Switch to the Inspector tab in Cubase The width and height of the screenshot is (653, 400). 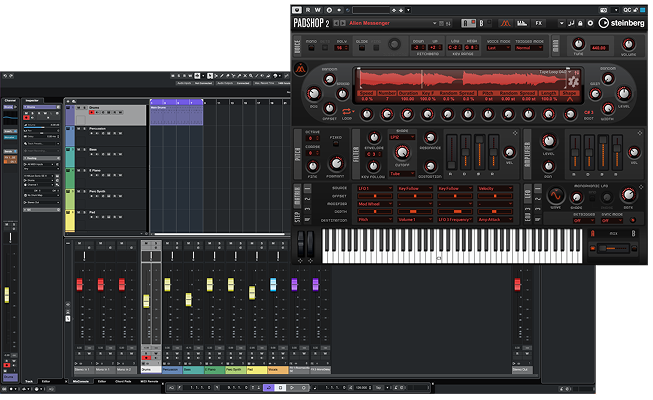click(32, 101)
